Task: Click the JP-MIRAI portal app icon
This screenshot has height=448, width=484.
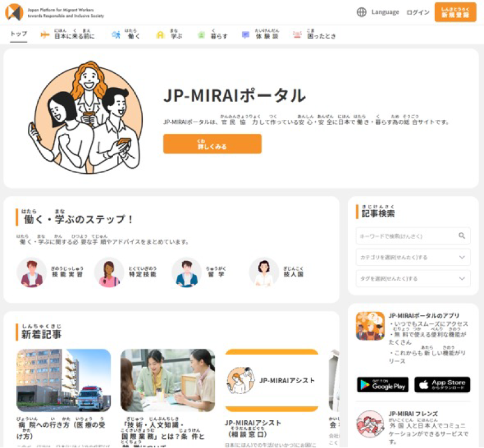Action: (370, 326)
